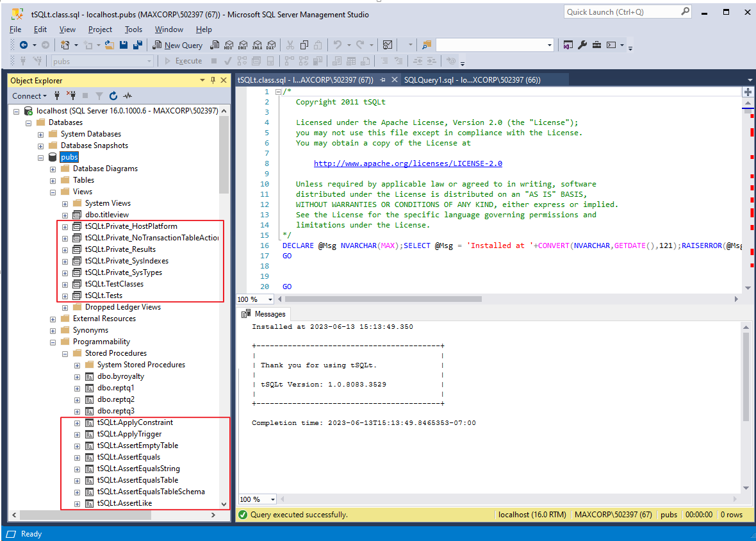Screen dimensions: 756x541
Task: Expand System Stored Procedures folder
Action: pyautogui.click(x=78, y=364)
